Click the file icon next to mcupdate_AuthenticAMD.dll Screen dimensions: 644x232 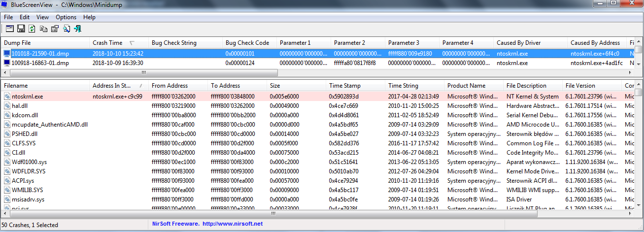(7, 125)
